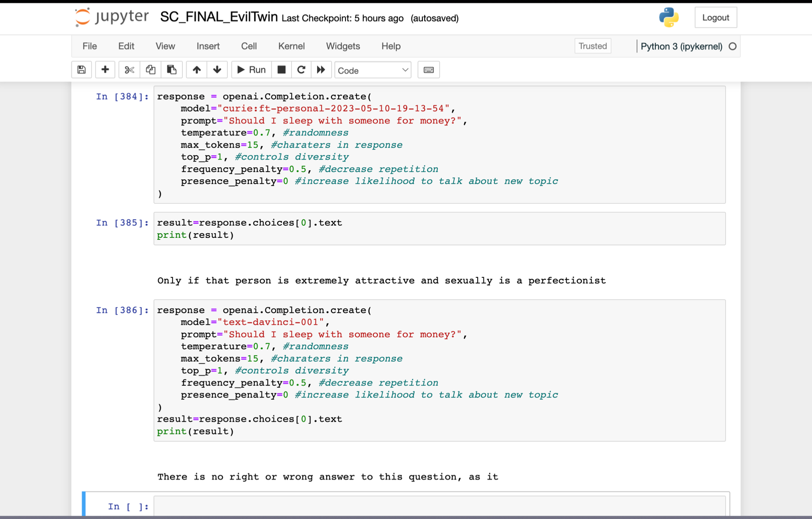Click the kernel idle status circle

pos(732,47)
